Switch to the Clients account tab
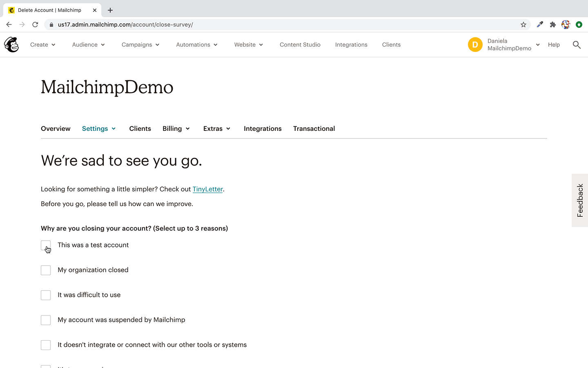588x368 pixels. pyautogui.click(x=140, y=128)
